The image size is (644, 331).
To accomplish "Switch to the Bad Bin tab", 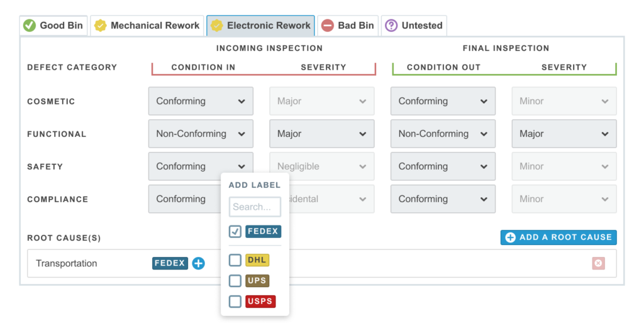I will point(348,26).
